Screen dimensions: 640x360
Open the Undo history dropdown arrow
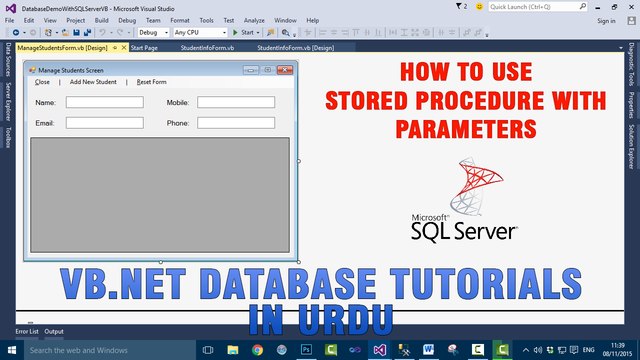[111, 33]
